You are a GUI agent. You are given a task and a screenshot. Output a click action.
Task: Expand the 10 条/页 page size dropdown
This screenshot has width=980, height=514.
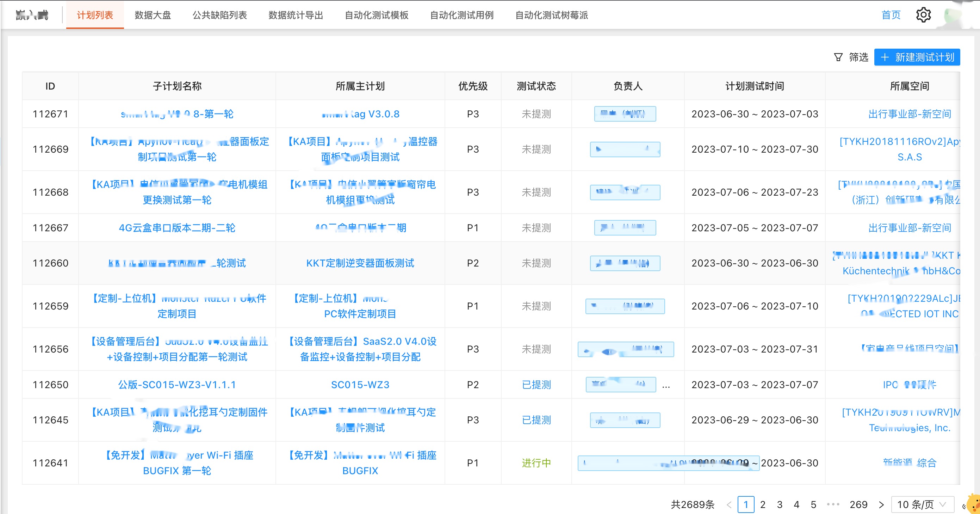pos(923,504)
